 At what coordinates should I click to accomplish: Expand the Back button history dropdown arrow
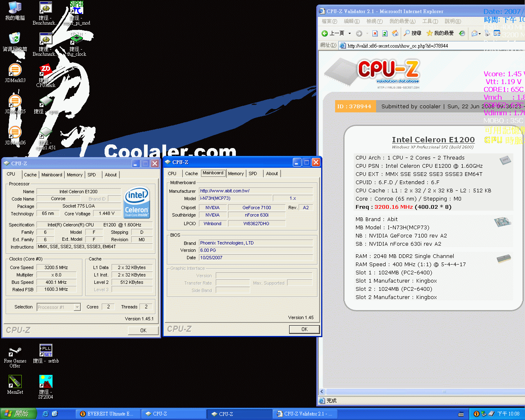coord(349,33)
